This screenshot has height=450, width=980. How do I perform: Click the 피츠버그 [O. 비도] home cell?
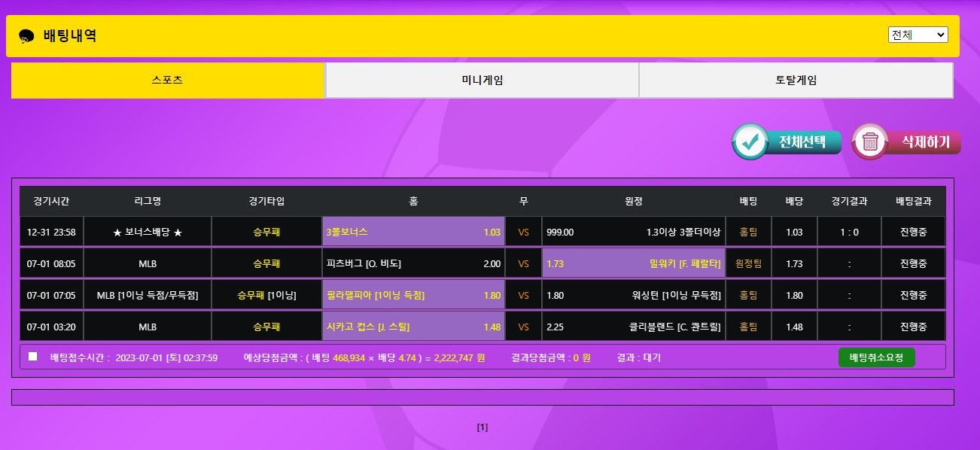(413, 263)
